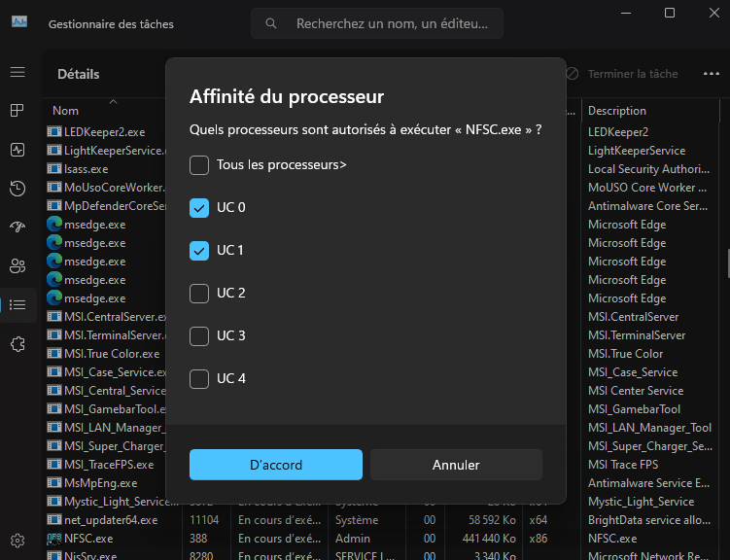Check the 'Tous les processeurs' checkbox

coord(199,165)
